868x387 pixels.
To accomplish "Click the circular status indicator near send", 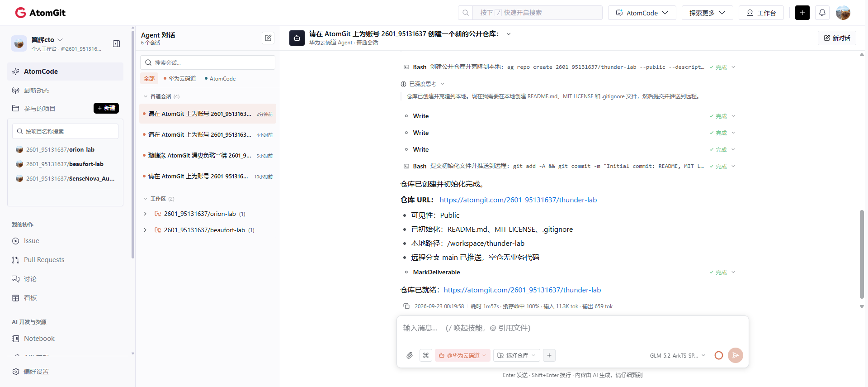I will pos(718,355).
